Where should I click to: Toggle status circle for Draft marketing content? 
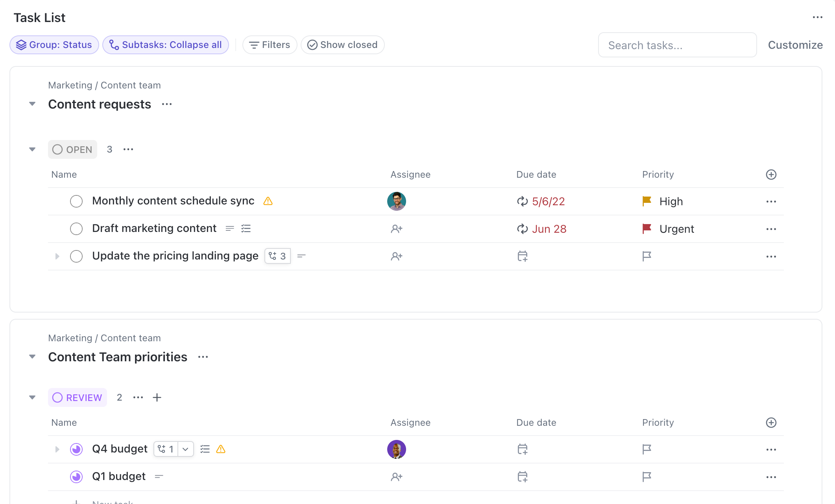click(76, 229)
